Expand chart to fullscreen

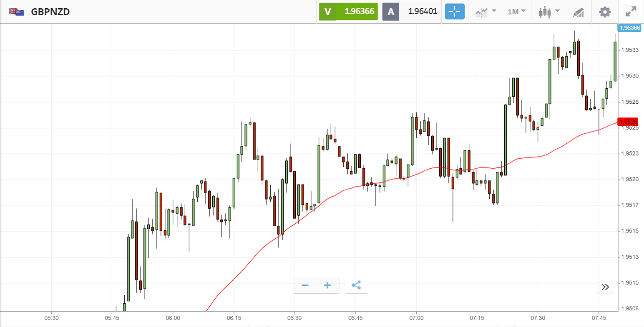click(x=631, y=12)
